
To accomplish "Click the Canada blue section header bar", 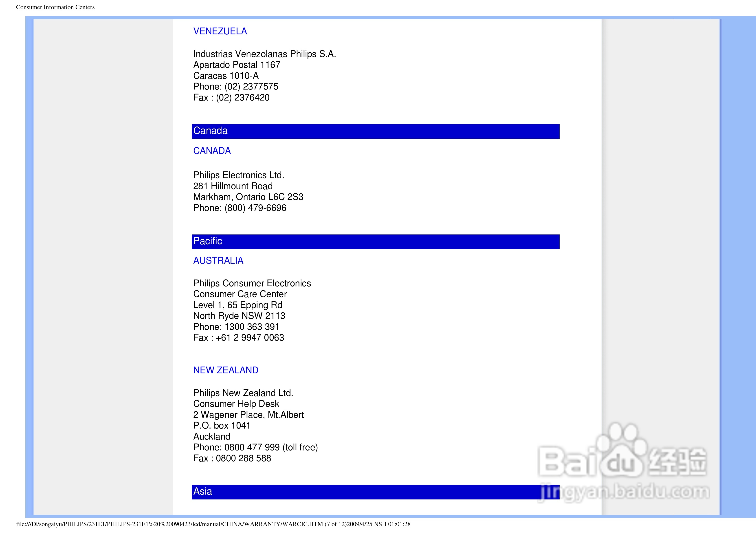I will pyautogui.click(x=375, y=131).
